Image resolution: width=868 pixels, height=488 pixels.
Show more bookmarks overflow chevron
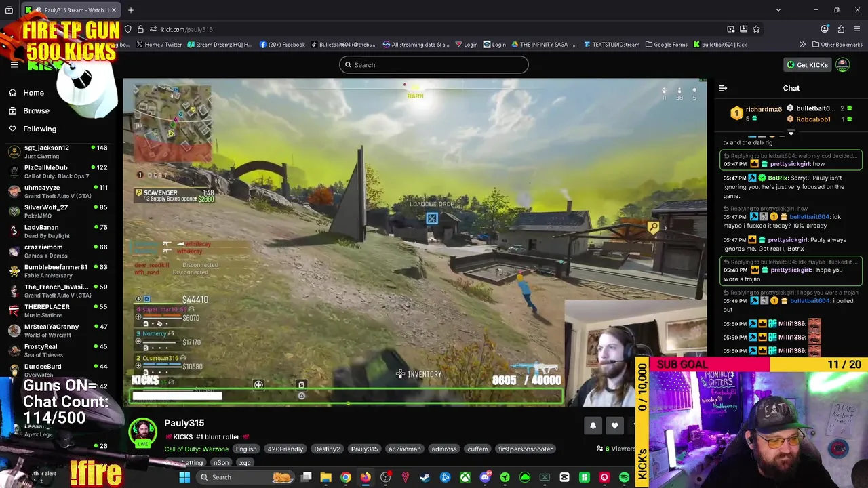point(803,45)
